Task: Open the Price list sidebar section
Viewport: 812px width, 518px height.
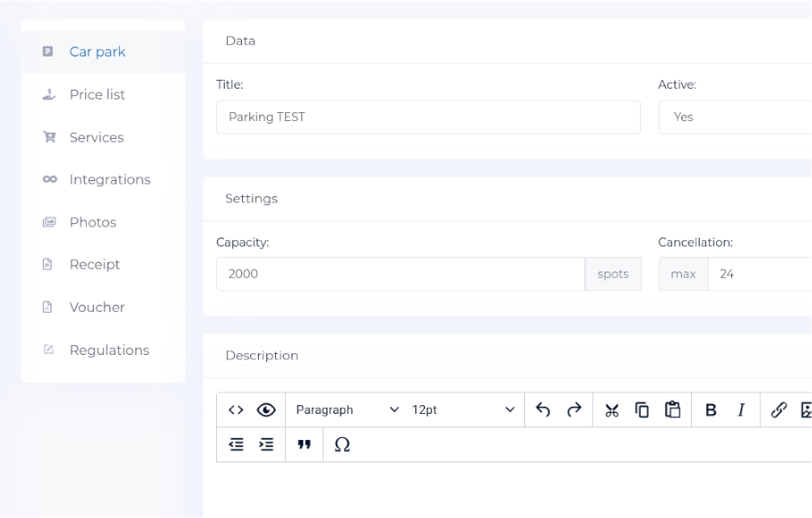Action: click(x=97, y=94)
